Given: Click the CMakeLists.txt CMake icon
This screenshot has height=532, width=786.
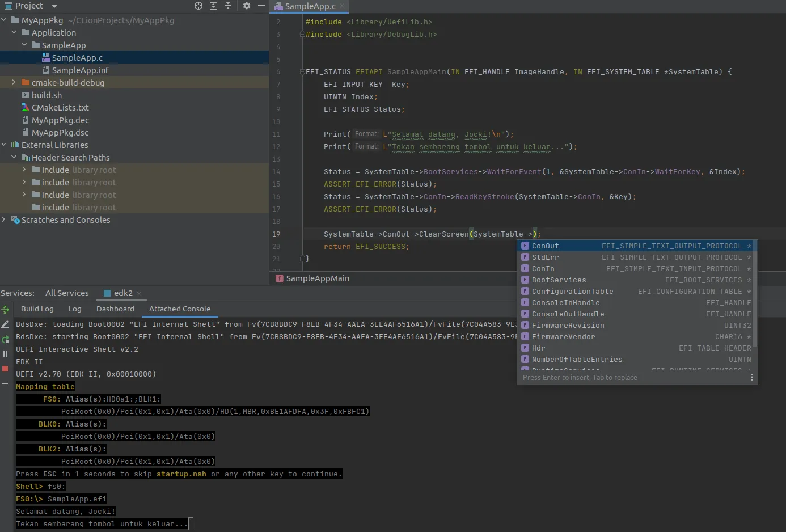Looking at the screenshot, I should point(26,107).
